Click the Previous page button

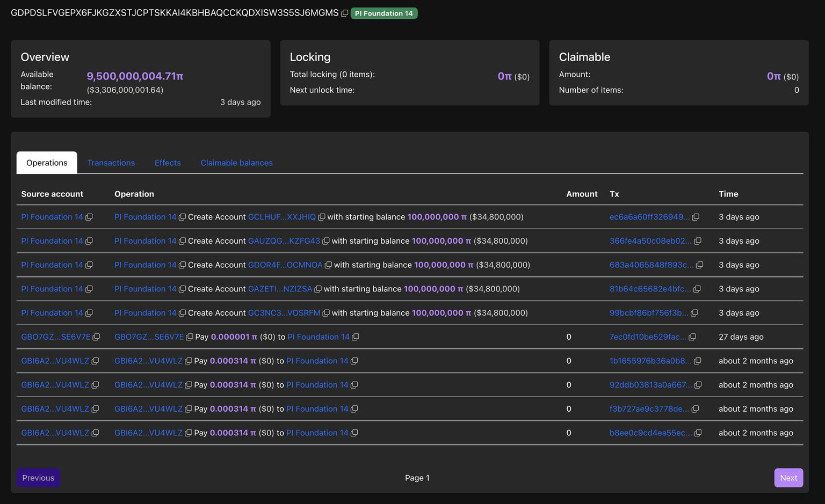click(x=38, y=478)
